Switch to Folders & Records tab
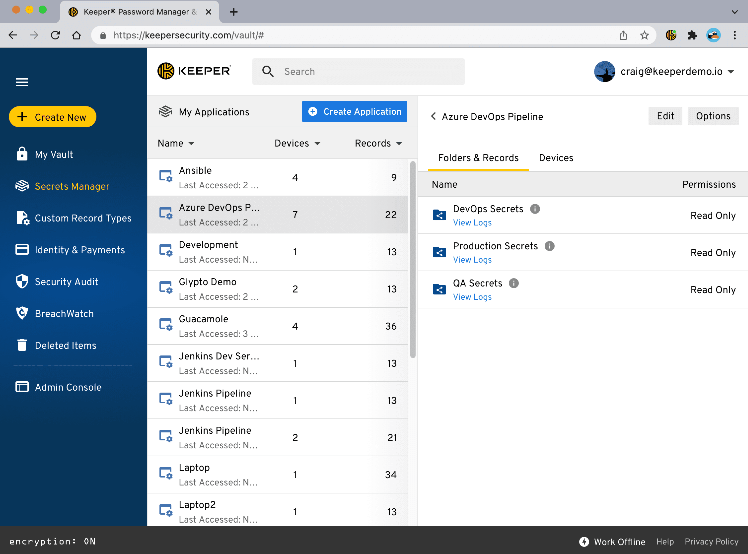Screen dimensions: 748x554 click(478, 158)
